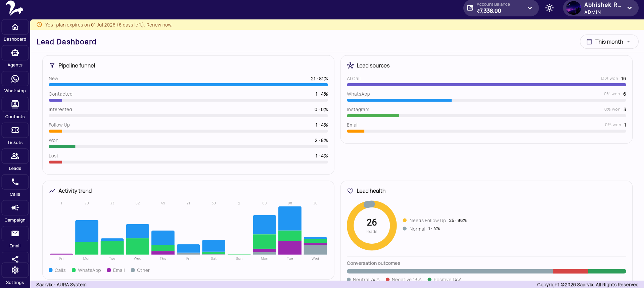Click the Activity trend line icon
The height and width of the screenshot is (288, 644).
(52, 191)
